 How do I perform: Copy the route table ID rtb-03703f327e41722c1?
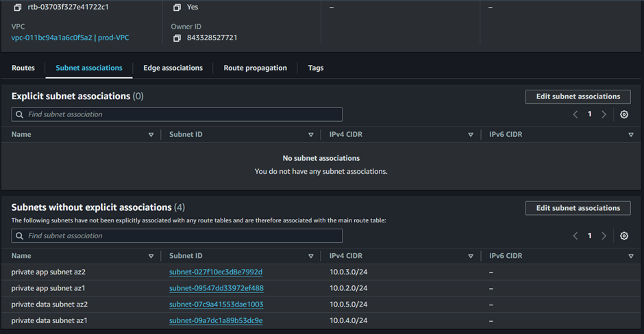(18, 8)
